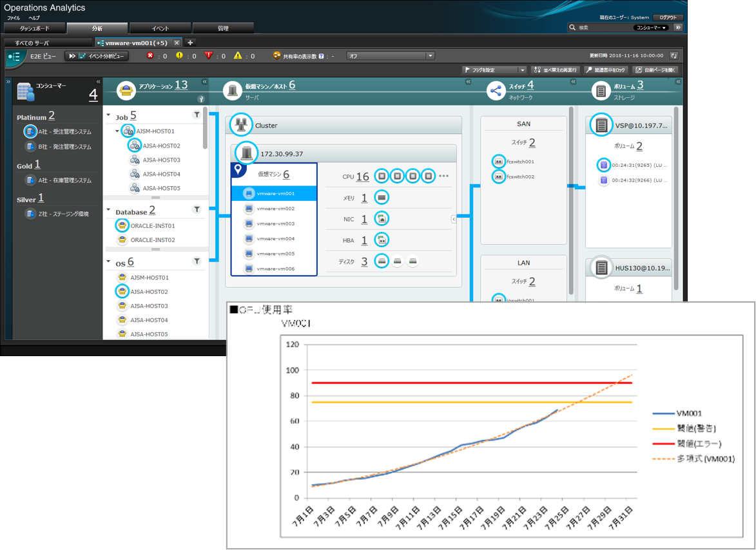Select ORACLE-INST01 database instance
The image size is (756, 550).
(146, 226)
